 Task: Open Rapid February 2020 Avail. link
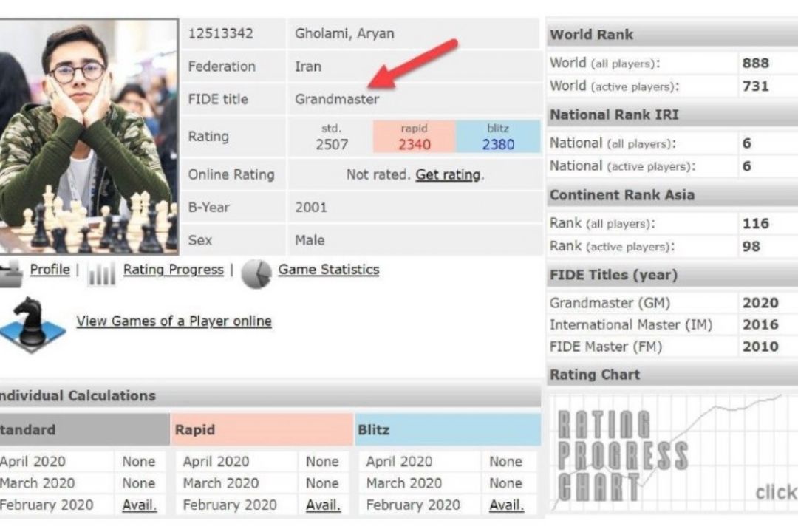click(323, 505)
